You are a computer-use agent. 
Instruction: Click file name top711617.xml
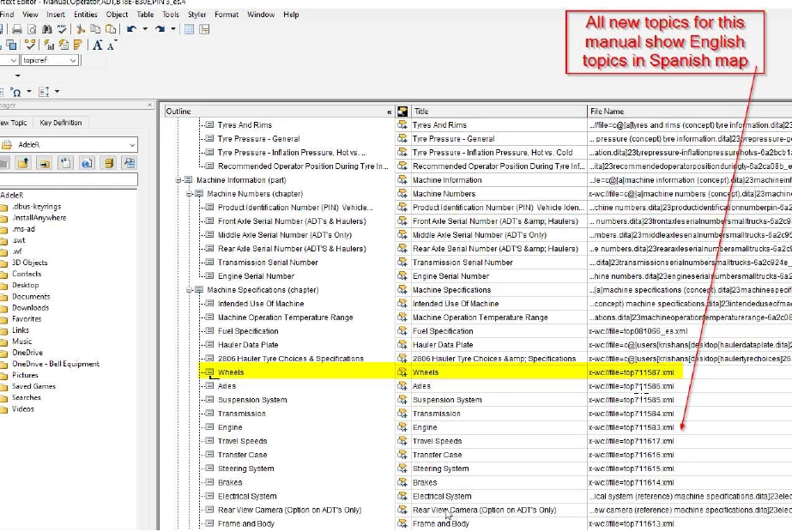pyautogui.click(x=632, y=441)
